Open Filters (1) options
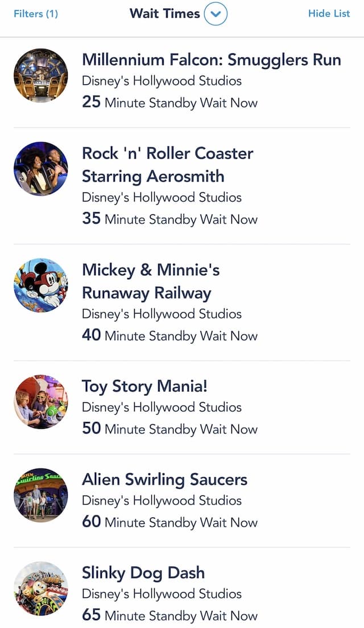This screenshot has width=364, height=628. click(36, 14)
